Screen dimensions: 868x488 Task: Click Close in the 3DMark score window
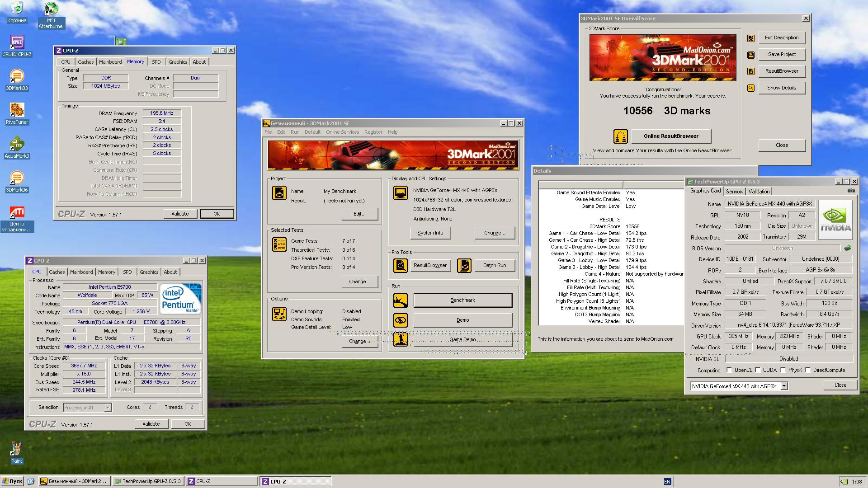point(782,145)
